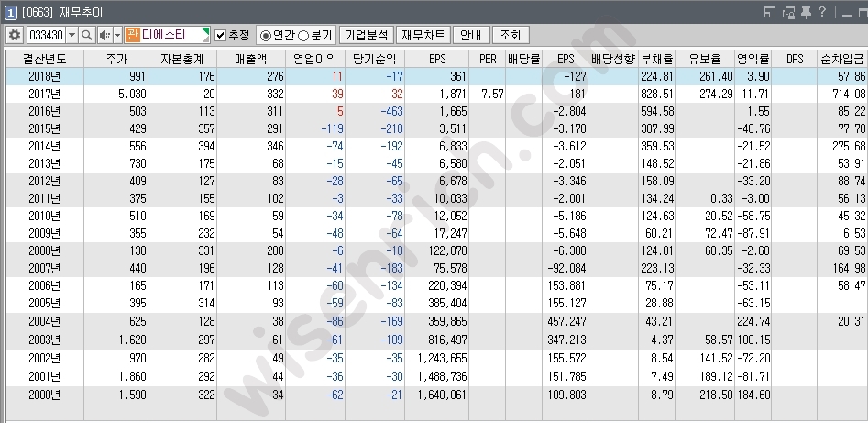This screenshot has height=423, width=868.
Task: Select the 2017년 row label
Action: (44, 94)
